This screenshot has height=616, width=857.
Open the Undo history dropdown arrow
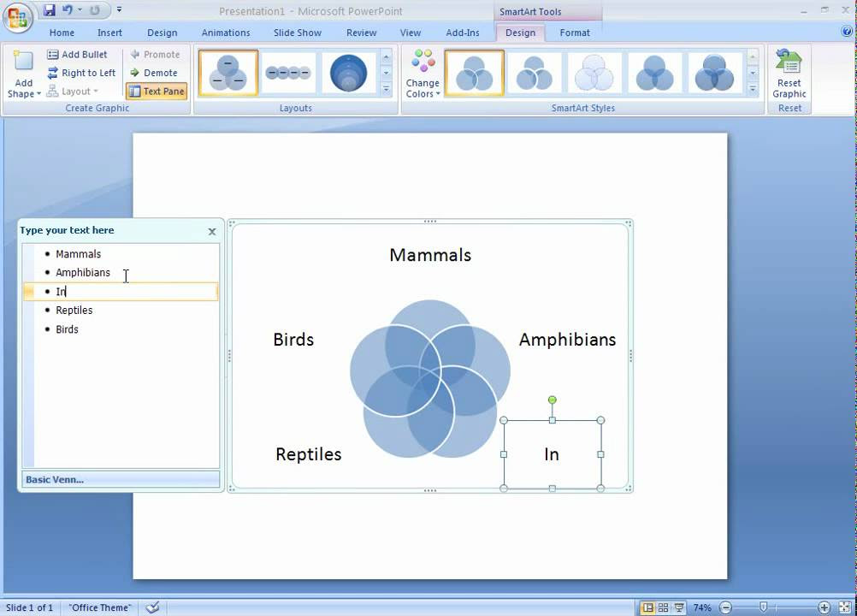(80, 9)
